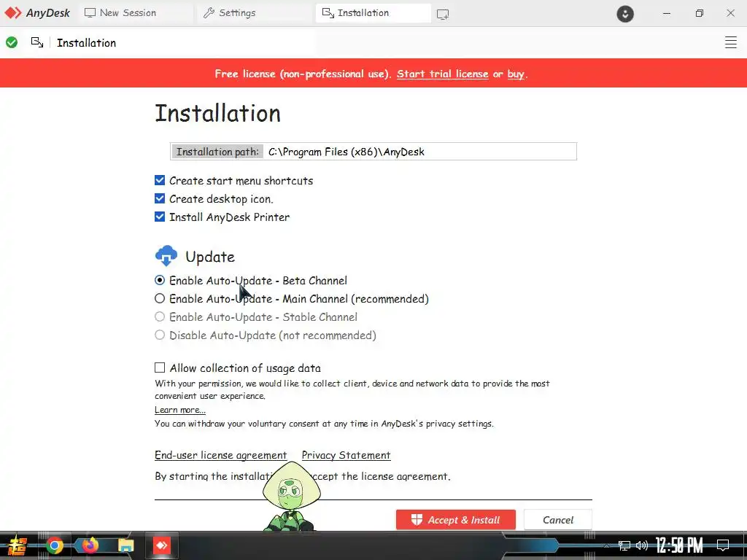Click the AnyDesk taskbar icon
The image size is (747, 560).
tap(161, 545)
